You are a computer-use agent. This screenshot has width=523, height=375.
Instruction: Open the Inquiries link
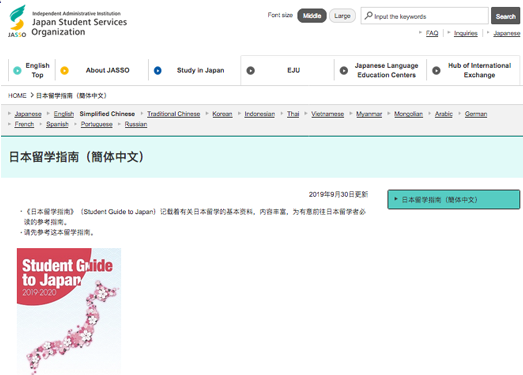pyautogui.click(x=466, y=33)
